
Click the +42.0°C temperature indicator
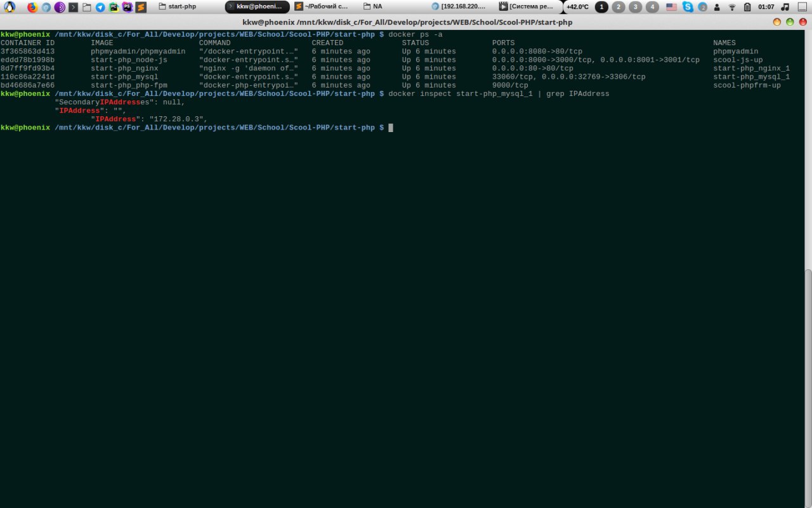[577, 7]
